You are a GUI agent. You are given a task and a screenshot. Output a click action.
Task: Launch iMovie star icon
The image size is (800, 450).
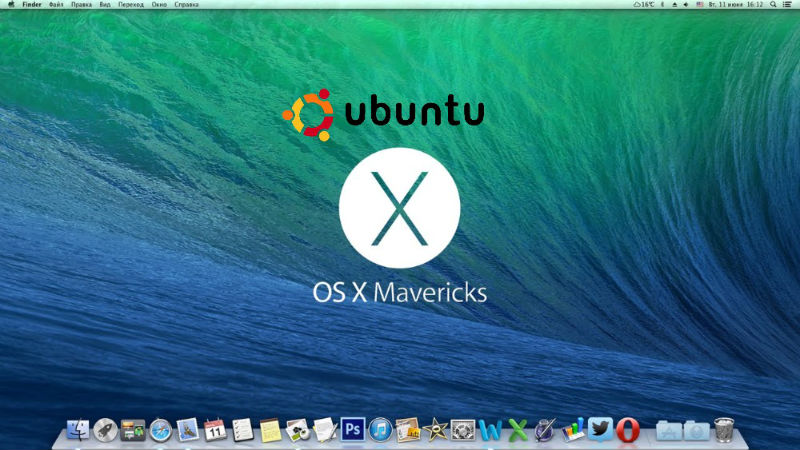coord(435,430)
